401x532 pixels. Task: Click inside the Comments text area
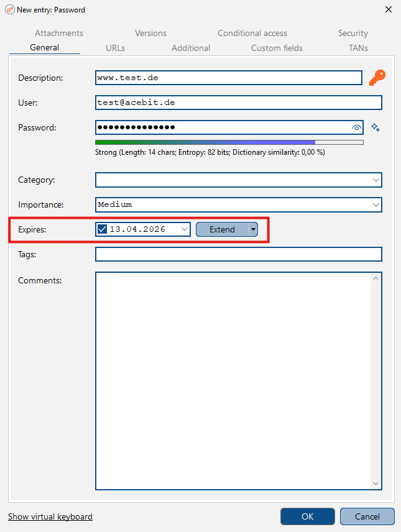(233, 381)
